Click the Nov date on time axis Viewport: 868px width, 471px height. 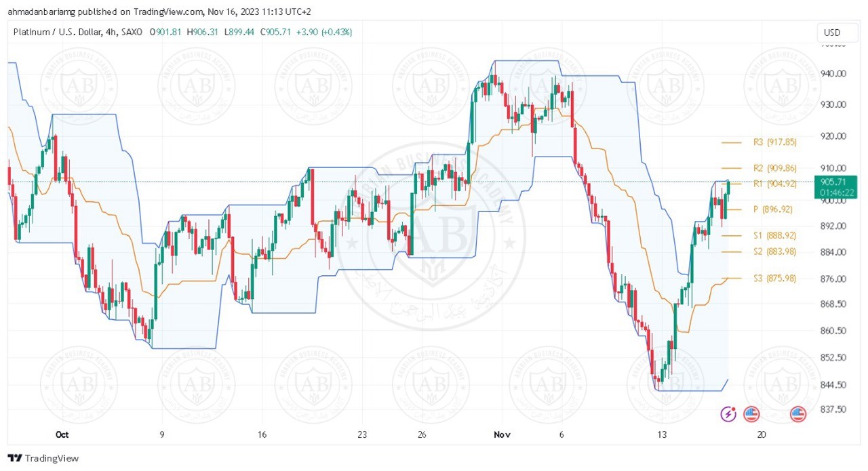tap(501, 434)
